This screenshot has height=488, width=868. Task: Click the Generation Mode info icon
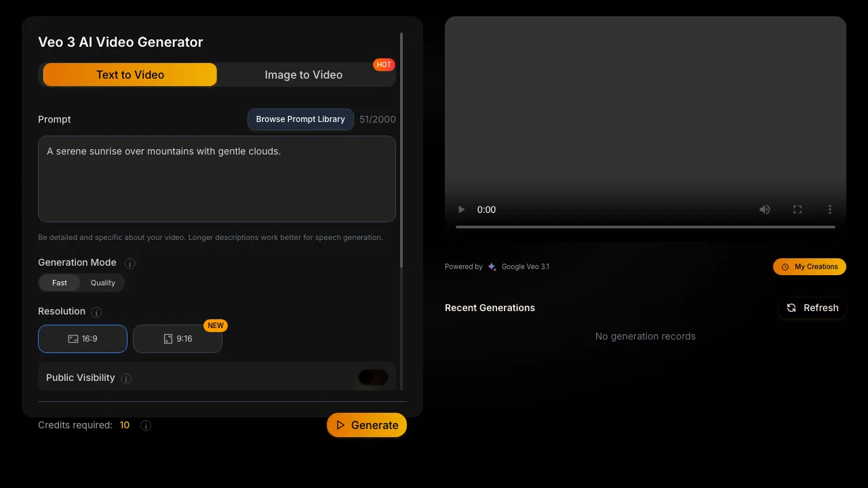130,264
